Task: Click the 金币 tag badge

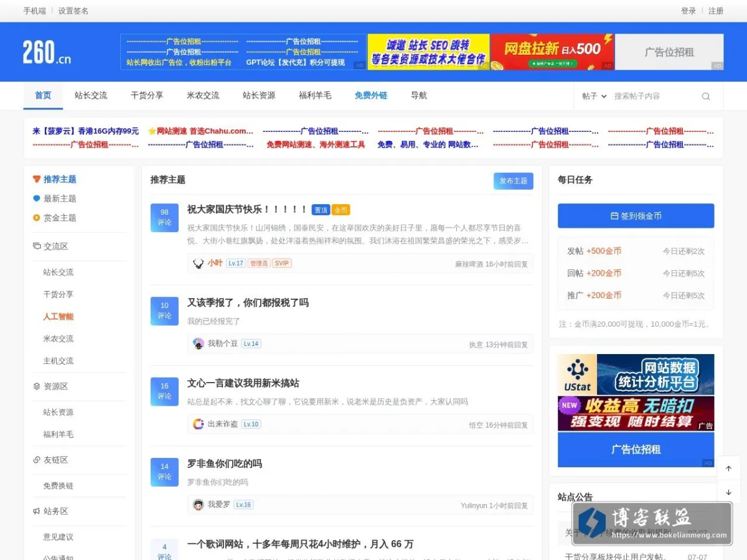Action: click(341, 210)
